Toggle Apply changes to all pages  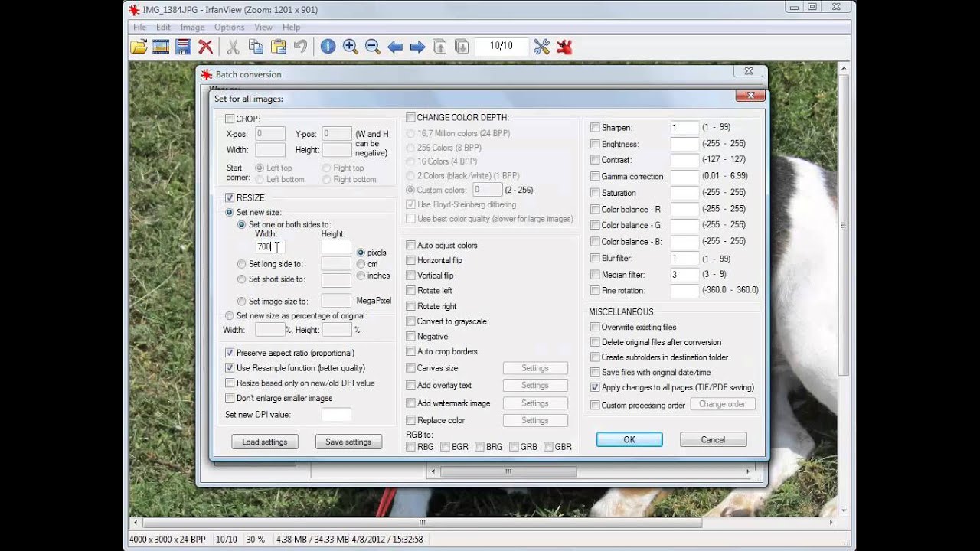tap(595, 387)
